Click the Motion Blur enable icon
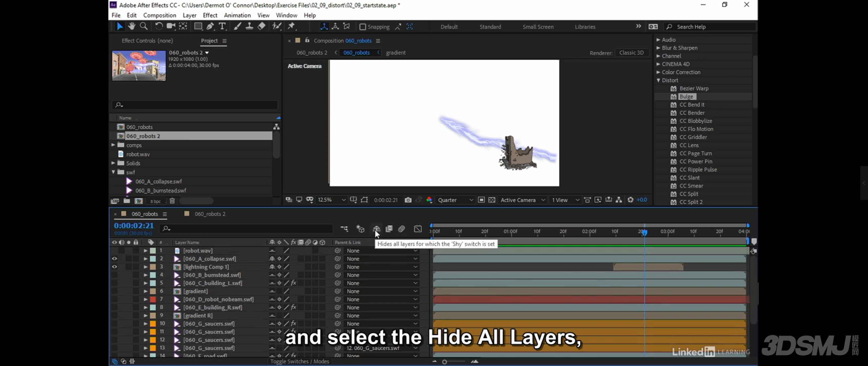 click(x=402, y=229)
